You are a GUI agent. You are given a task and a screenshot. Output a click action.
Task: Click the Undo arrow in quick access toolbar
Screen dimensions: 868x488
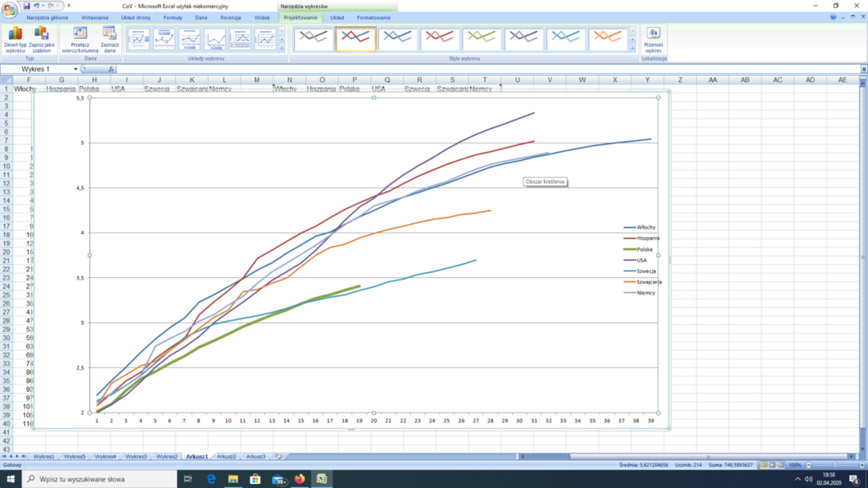pyautogui.click(x=37, y=6)
